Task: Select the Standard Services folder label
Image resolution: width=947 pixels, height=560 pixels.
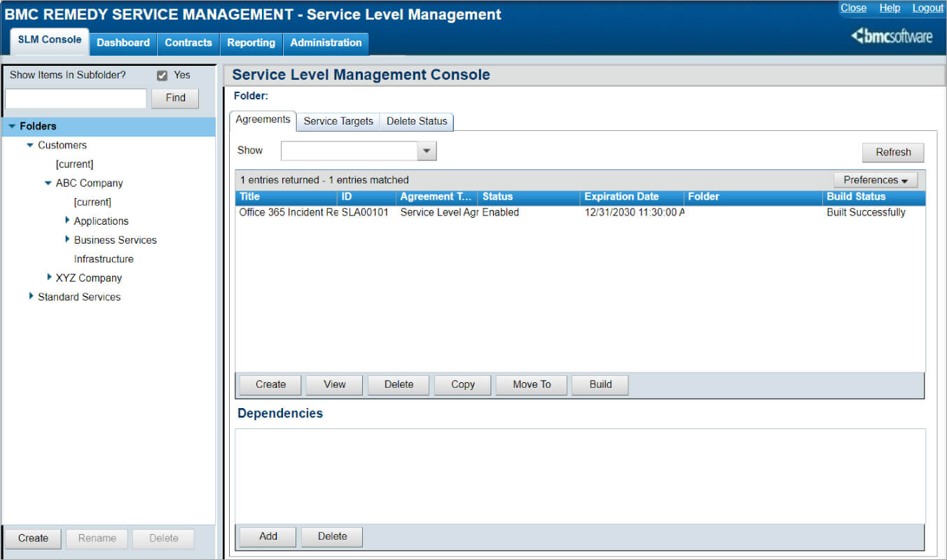Action: pyautogui.click(x=79, y=297)
